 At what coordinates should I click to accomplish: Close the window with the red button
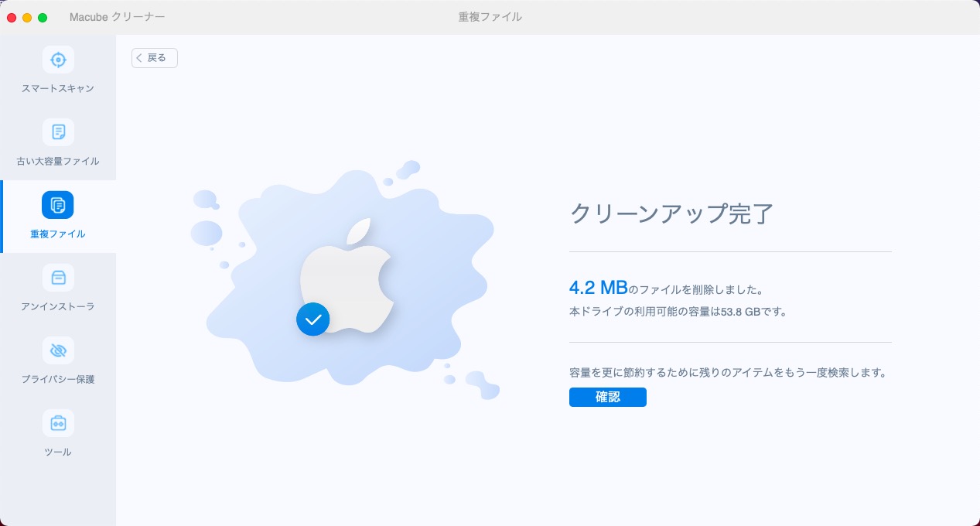[x=12, y=17]
